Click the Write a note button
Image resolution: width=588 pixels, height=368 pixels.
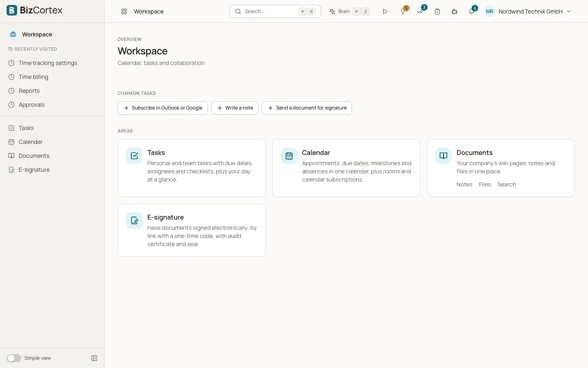click(235, 108)
